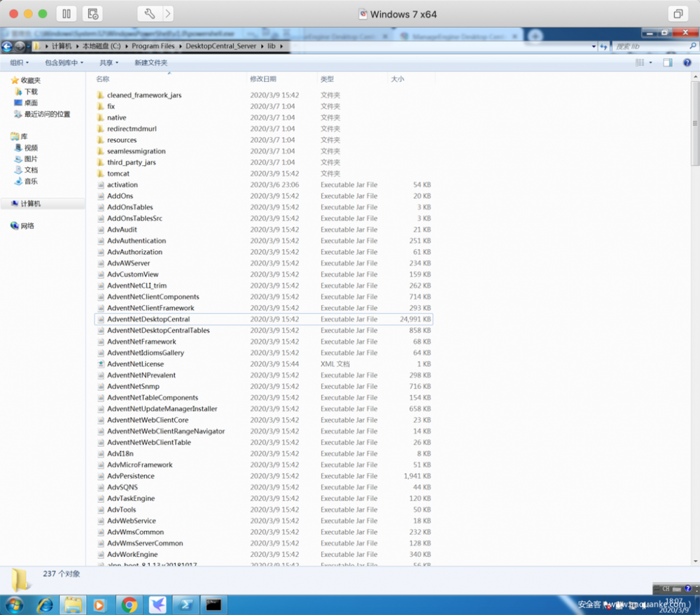Click the 新建文件夹 button
This screenshot has height=615, width=700.
(151, 62)
